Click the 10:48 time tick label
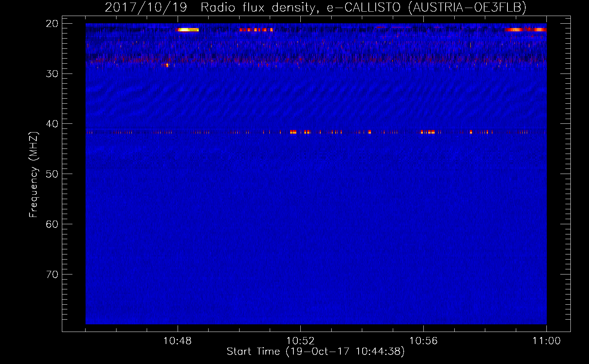The width and height of the screenshot is (589, 364). [x=178, y=341]
